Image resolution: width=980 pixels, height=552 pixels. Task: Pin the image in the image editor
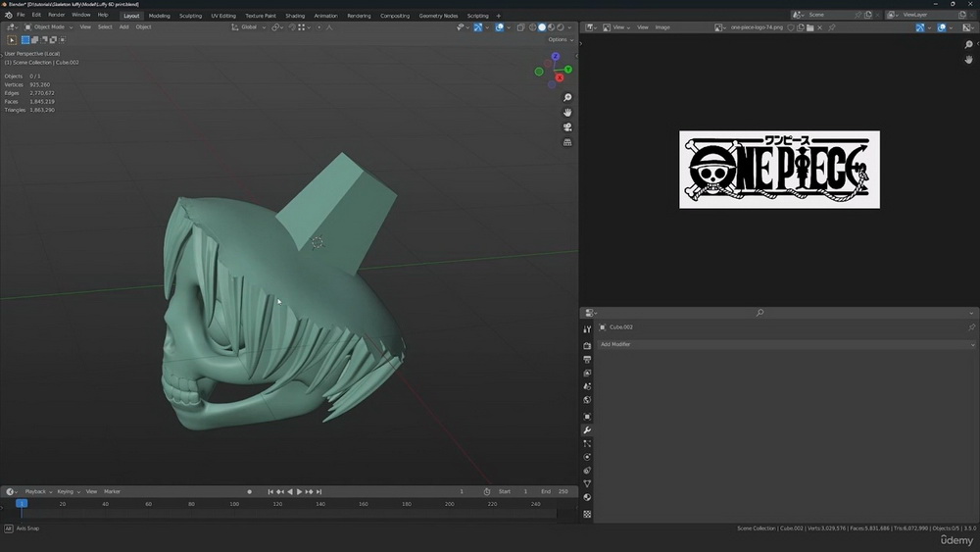pos(832,27)
